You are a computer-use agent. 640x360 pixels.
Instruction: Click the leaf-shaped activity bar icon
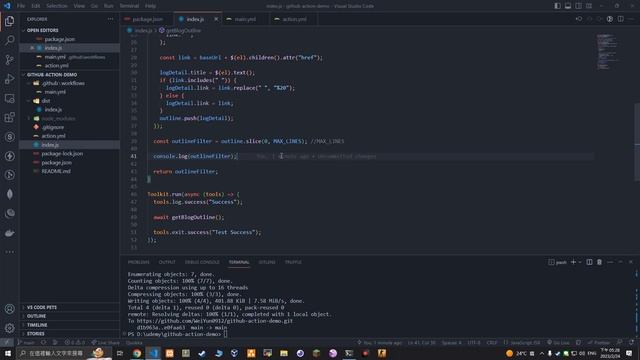9,194
